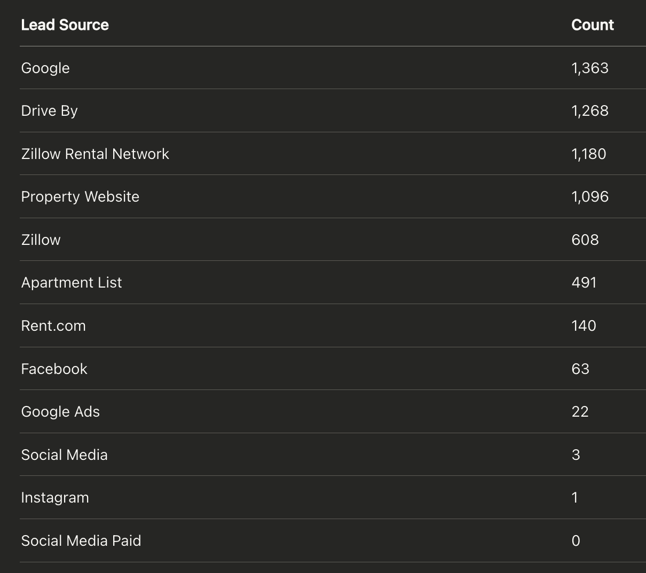Click the Zillow Rental Network entry

tap(95, 154)
